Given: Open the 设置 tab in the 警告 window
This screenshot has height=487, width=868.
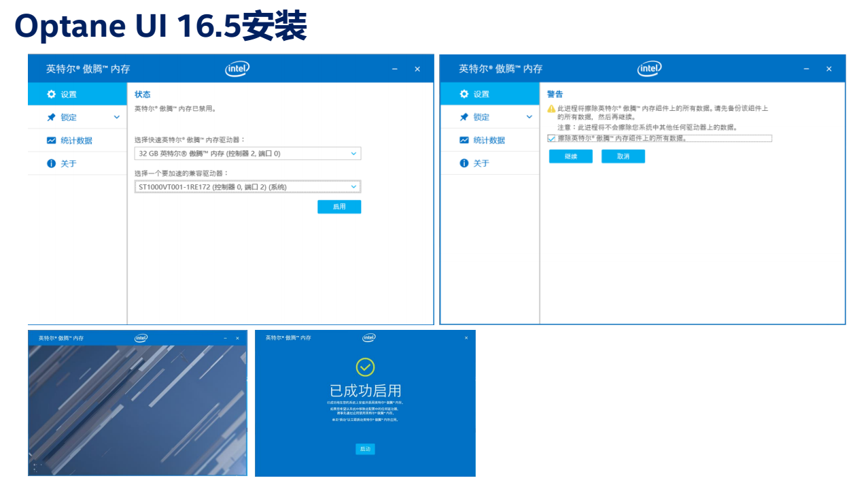Looking at the screenshot, I should tap(489, 94).
